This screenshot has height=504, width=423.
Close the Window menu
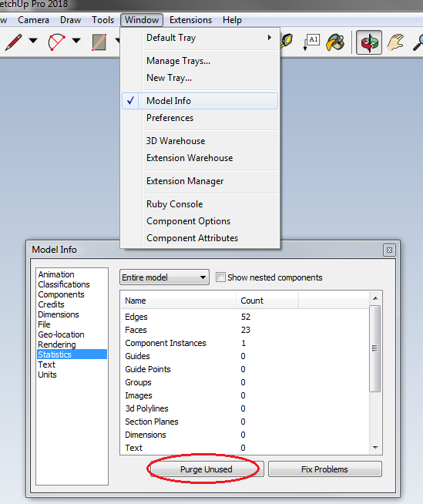(x=142, y=20)
